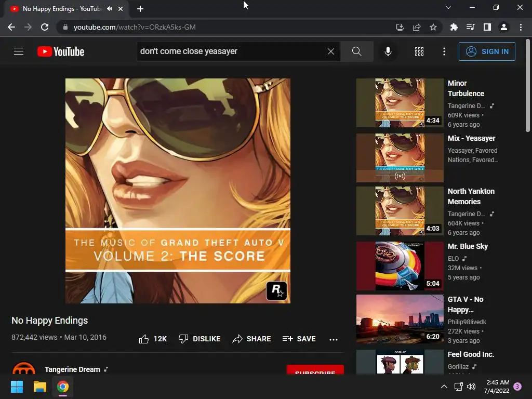
Task: Subscribe to Tangerine Dream channel
Action: [x=315, y=370]
